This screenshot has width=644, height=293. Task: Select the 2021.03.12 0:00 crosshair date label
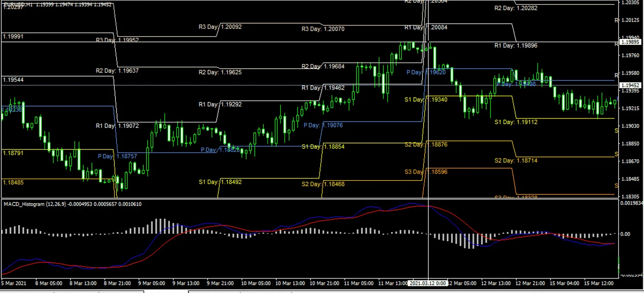[x=428, y=283]
